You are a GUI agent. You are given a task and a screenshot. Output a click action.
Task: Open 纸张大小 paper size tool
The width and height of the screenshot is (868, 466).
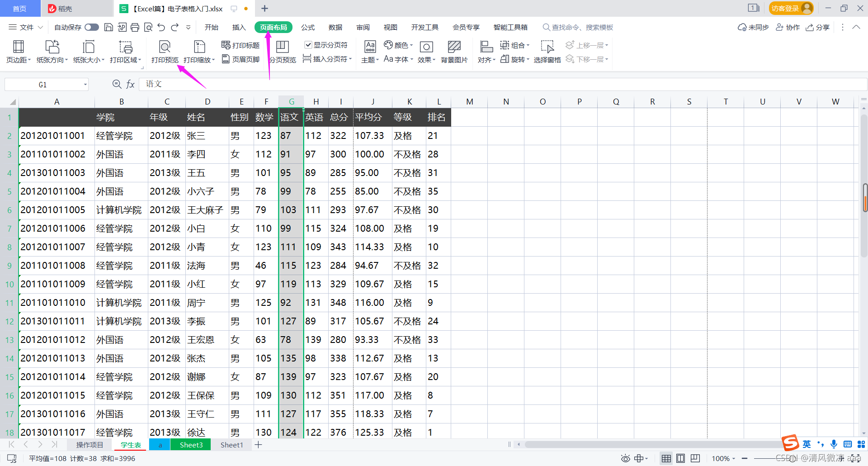[x=89, y=51]
